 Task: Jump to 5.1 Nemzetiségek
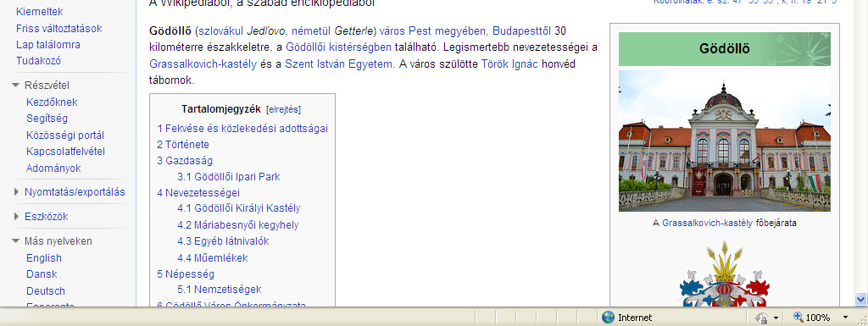(220, 290)
